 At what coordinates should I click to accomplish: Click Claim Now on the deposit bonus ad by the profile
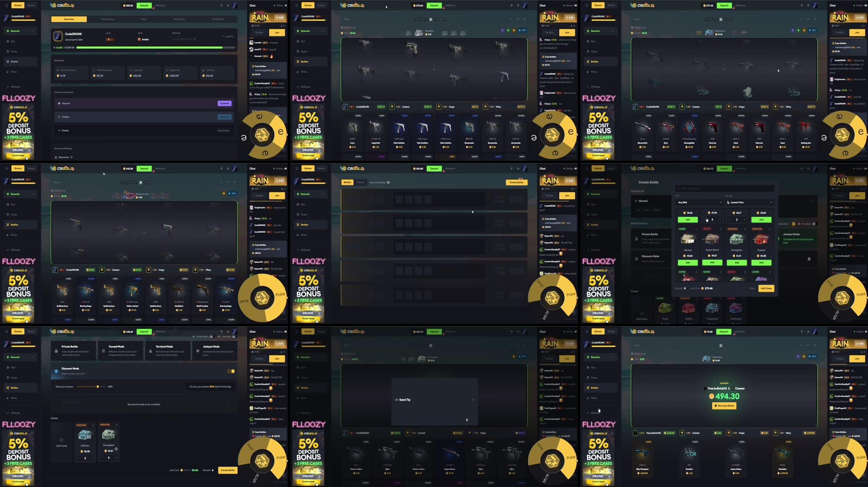pyautogui.click(x=18, y=155)
